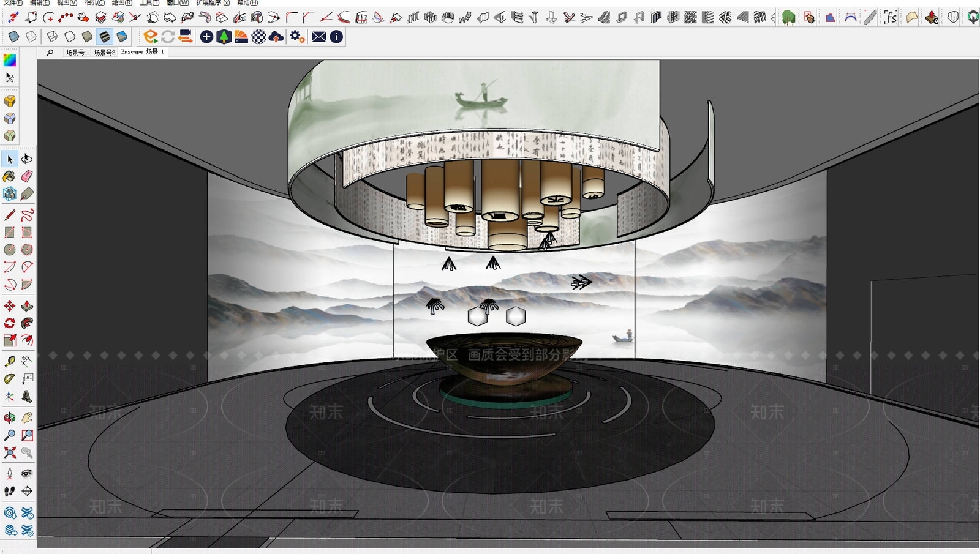Screen dimensions: 980x554
Task: Open the Enscape About info icon
Action: [336, 37]
